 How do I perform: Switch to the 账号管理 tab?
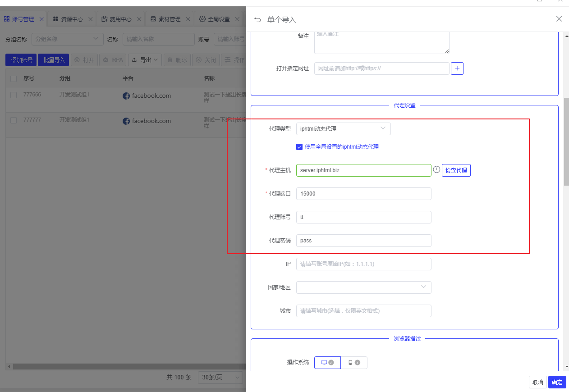click(x=23, y=19)
